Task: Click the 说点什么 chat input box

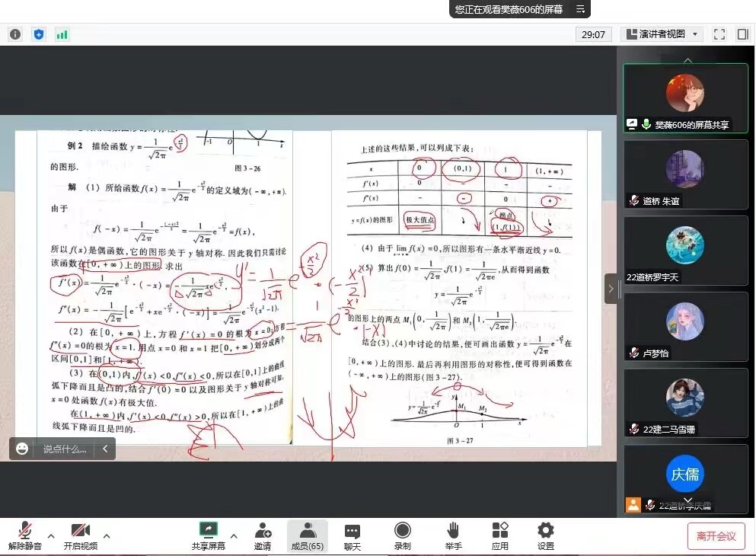Action: click(x=64, y=449)
